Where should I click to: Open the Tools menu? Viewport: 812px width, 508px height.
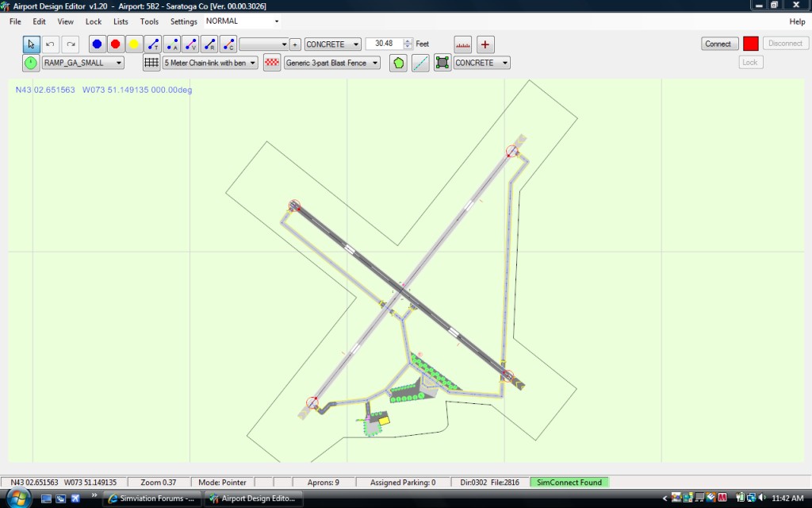click(x=149, y=21)
